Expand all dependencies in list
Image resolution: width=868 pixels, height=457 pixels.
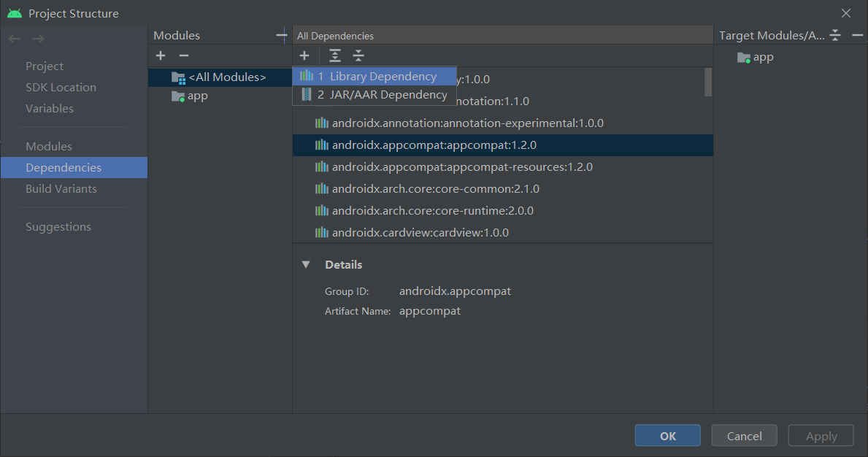click(335, 55)
